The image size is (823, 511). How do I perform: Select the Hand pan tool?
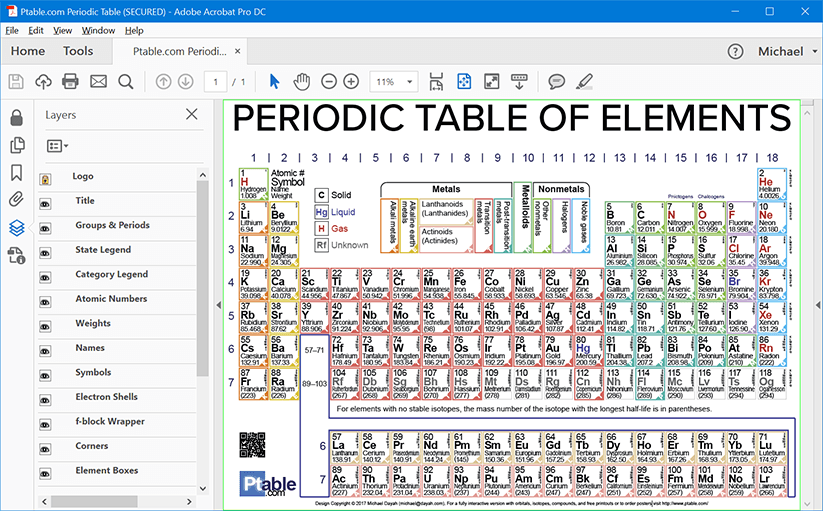click(302, 81)
